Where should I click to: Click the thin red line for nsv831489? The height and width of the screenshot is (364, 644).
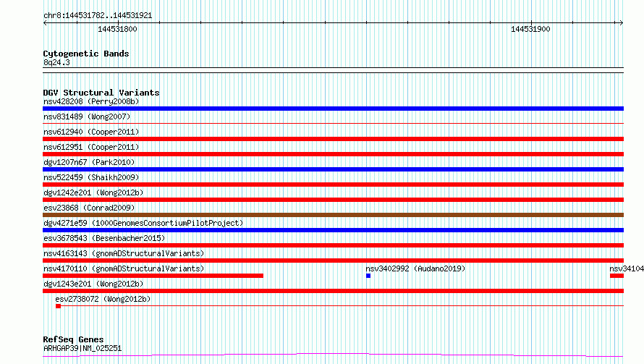click(333, 123)
